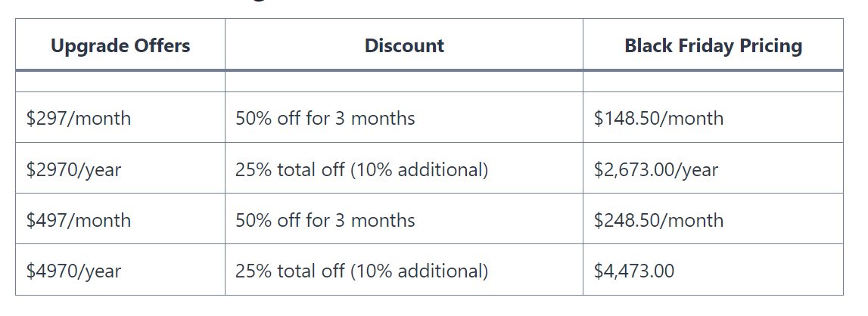The image size is (868, 316).
Task: Select the $2970/year offer cell
Action: pyautogui.click(x=120, y=169)
